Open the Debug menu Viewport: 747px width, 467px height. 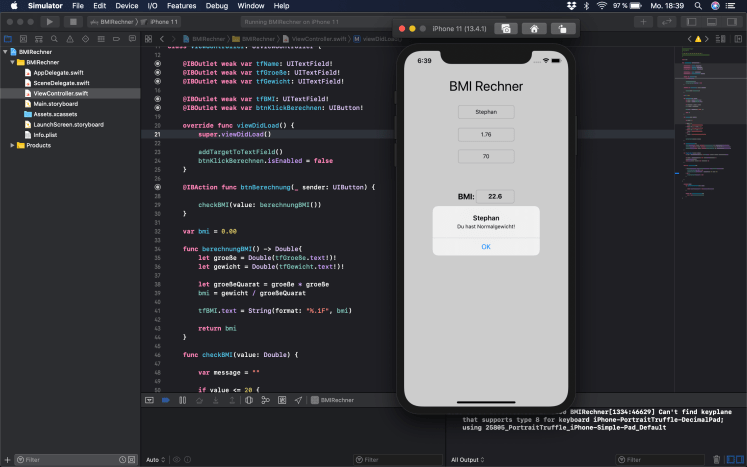(x=215, y=6)
